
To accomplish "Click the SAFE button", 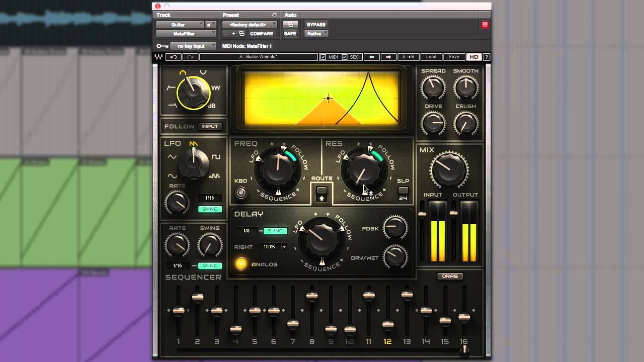I will click(x=290, y=34).
